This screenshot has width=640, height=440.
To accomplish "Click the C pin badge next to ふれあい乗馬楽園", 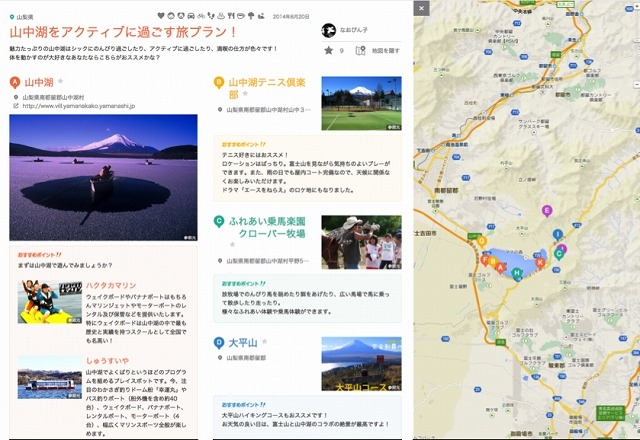I will click(219, 222).
